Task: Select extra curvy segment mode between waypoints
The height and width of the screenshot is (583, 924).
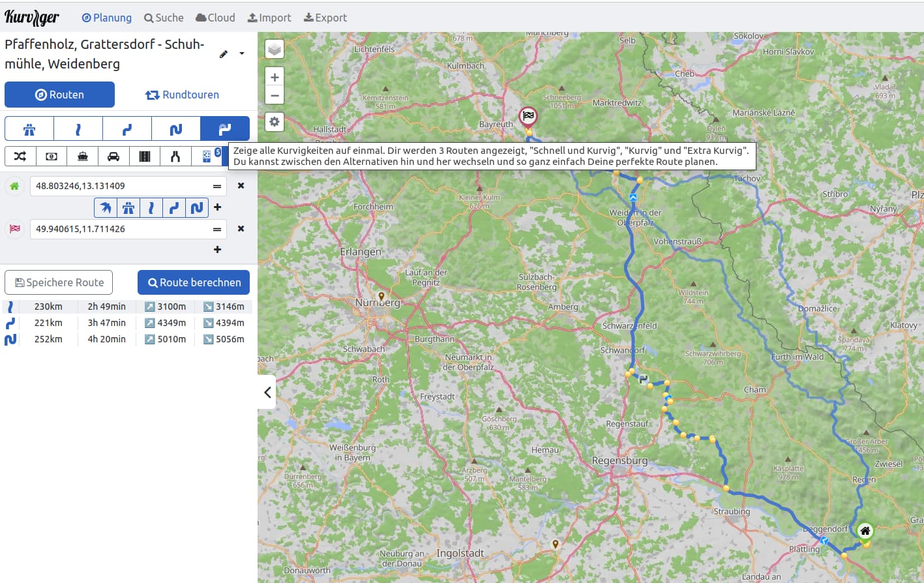Action: [x=196, y=208]
